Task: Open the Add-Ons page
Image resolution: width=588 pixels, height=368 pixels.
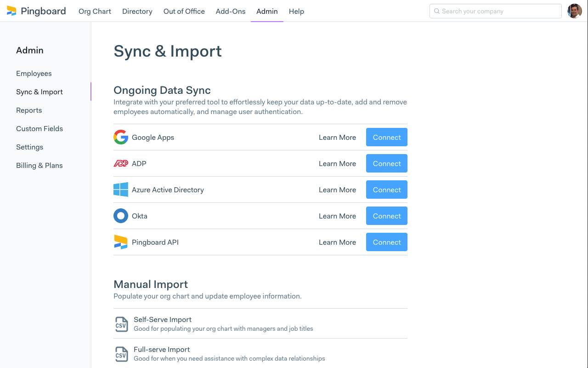Action: 230,11
